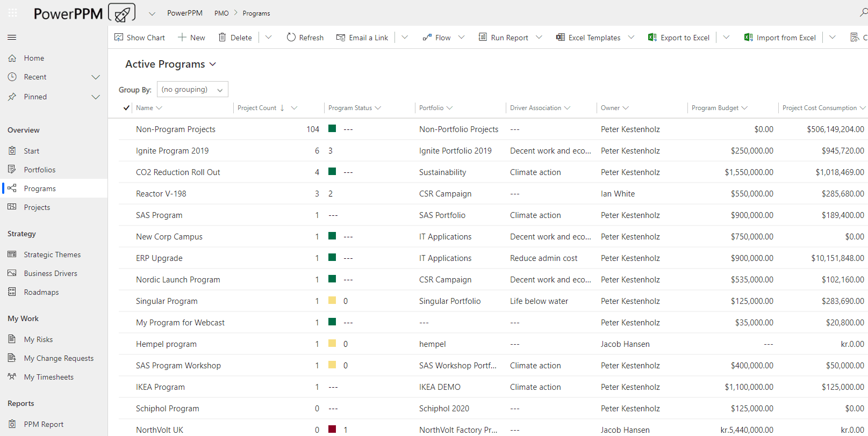Screen dimensions: 868x436
Task: Click the Run Report icon
Action: click(483, 38)
